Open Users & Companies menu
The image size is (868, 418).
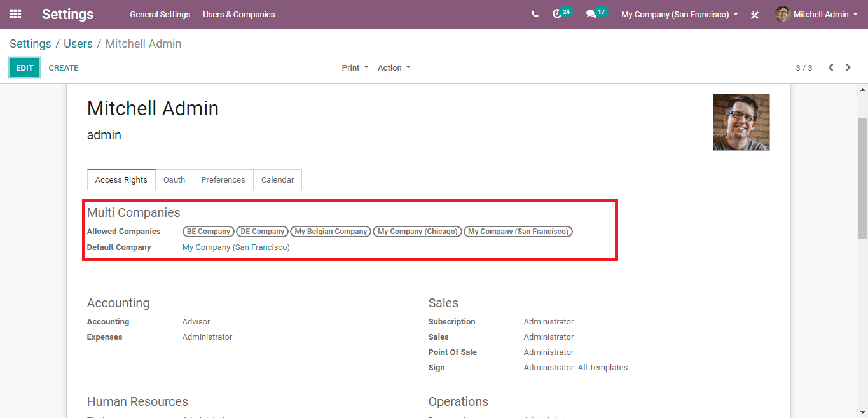coord(239,14)
